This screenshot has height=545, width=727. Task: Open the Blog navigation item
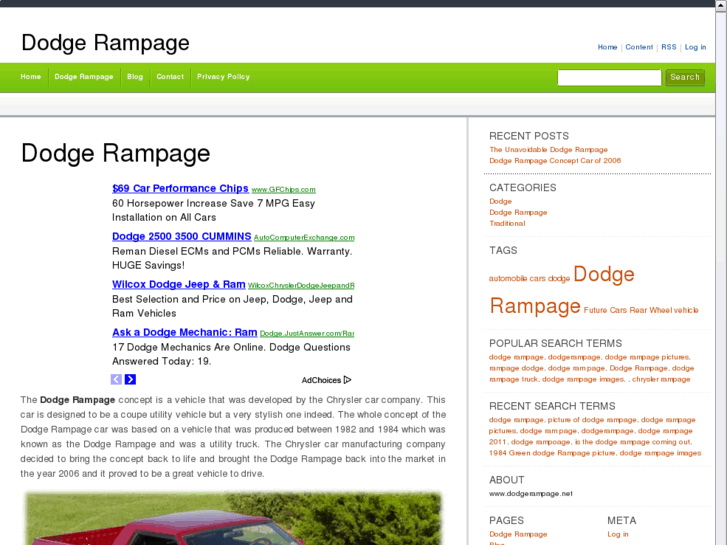tap(135, 77)
